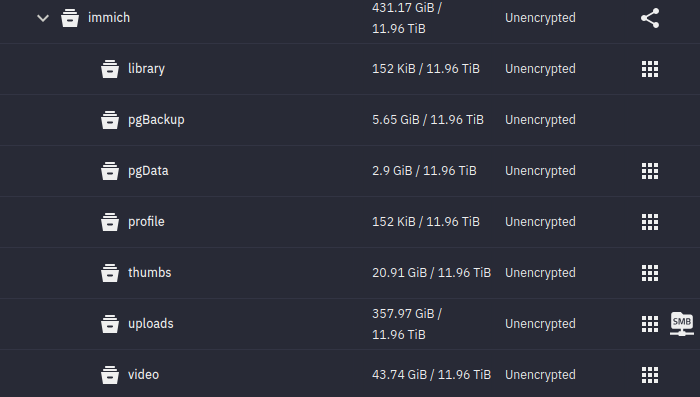Select the library dataset

coord(146,69)
